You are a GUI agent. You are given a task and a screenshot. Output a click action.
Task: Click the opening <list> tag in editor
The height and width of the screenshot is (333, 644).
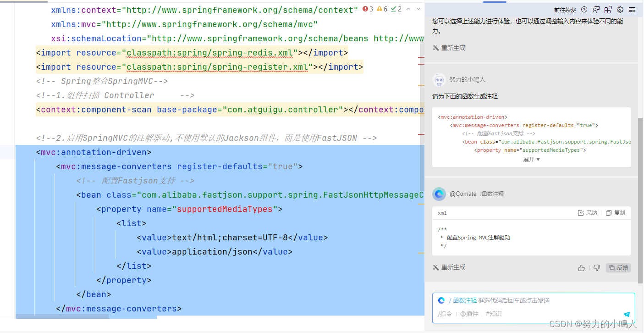[132, 223]
